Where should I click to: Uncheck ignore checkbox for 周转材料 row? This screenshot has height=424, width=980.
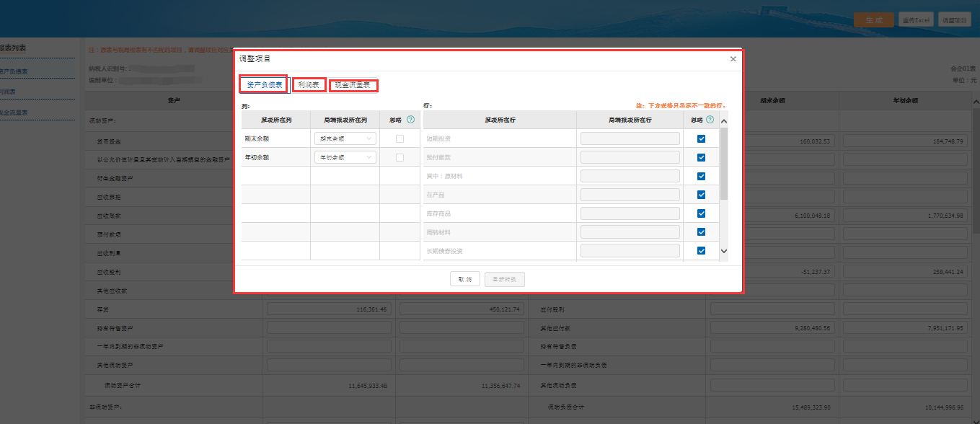click(x=701, y=232)
